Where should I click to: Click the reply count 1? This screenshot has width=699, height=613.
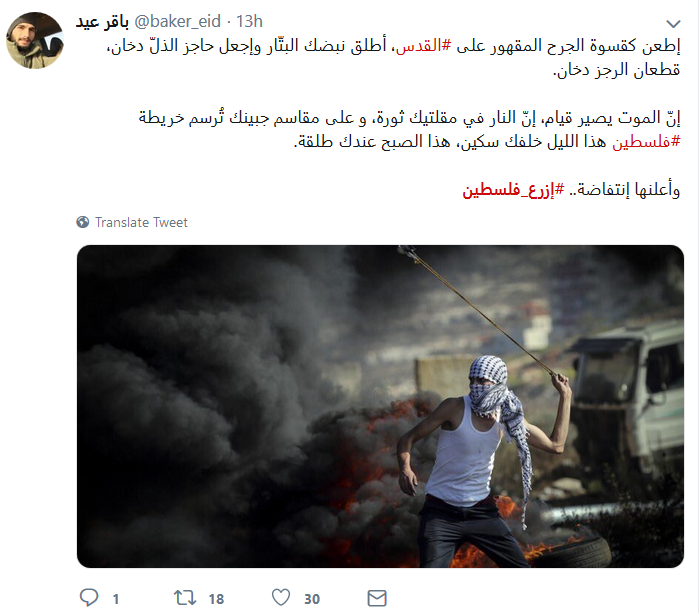point(116,599)
